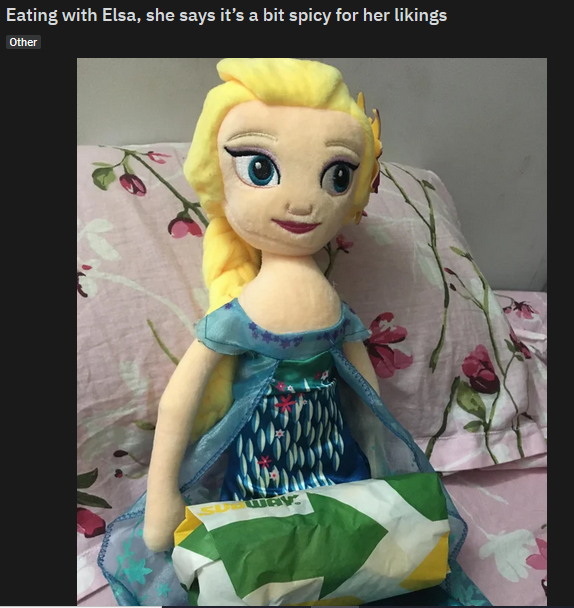Image resolution: width=574 pixels, height=608 pixels.
Task: Click the doll's embroidered left blue eye
Action: [x=256, y=169]
